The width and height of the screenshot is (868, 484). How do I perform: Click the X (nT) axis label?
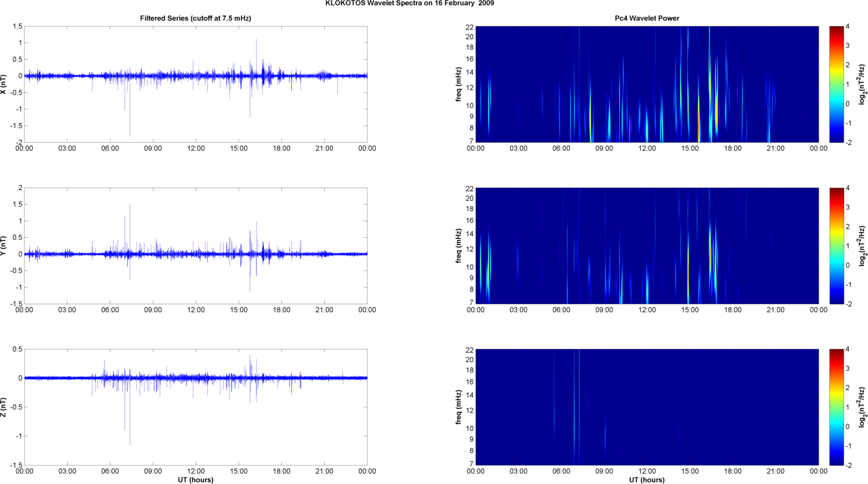(x=4, y=84)
